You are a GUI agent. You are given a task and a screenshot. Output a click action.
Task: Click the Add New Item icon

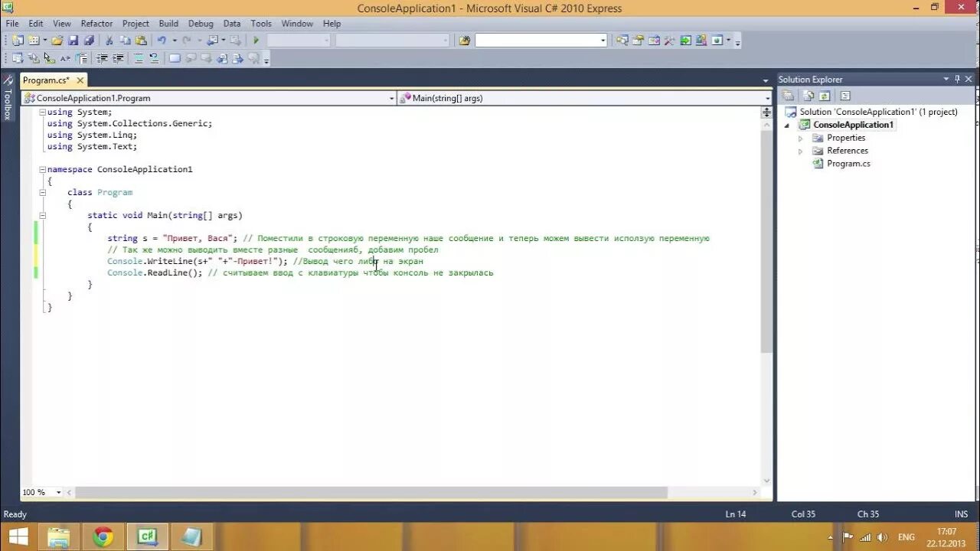[33, 41]
